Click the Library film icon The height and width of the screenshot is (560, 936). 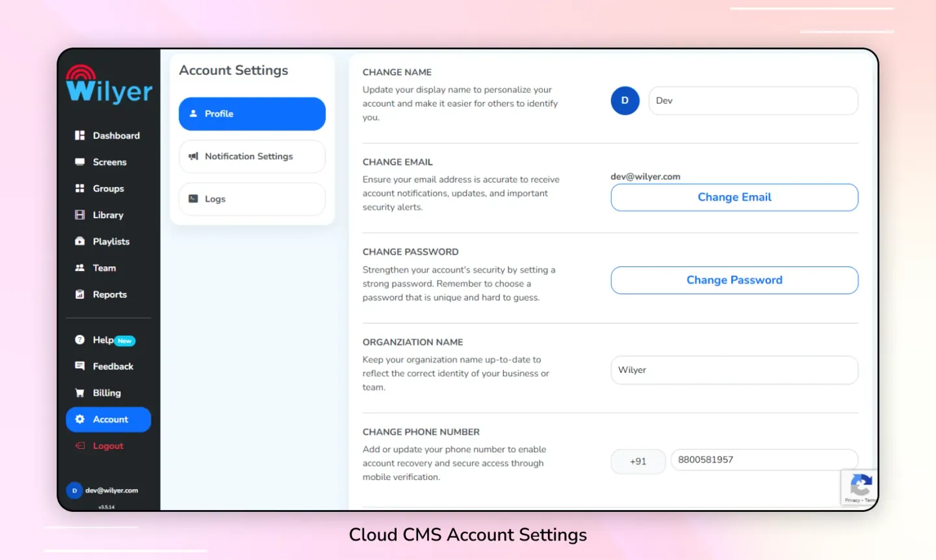click(x=80, y=215)
